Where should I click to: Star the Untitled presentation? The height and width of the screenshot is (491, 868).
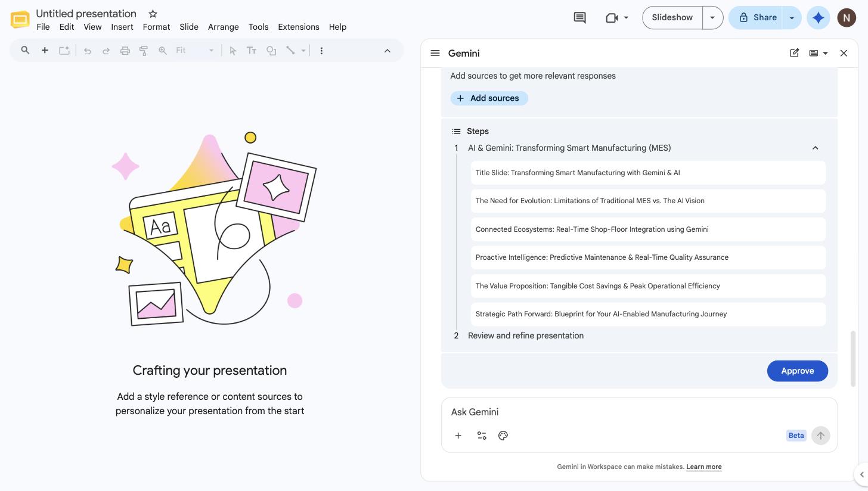click(x=153, y=14)
